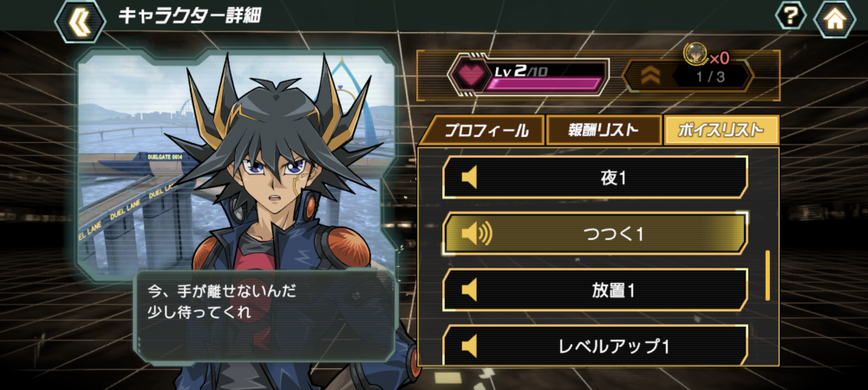Image resolution: width=868 pixels, height=390 pixels.
Task: Click the speaker icon on レベルアップ1
Action: tap(469, 347)
